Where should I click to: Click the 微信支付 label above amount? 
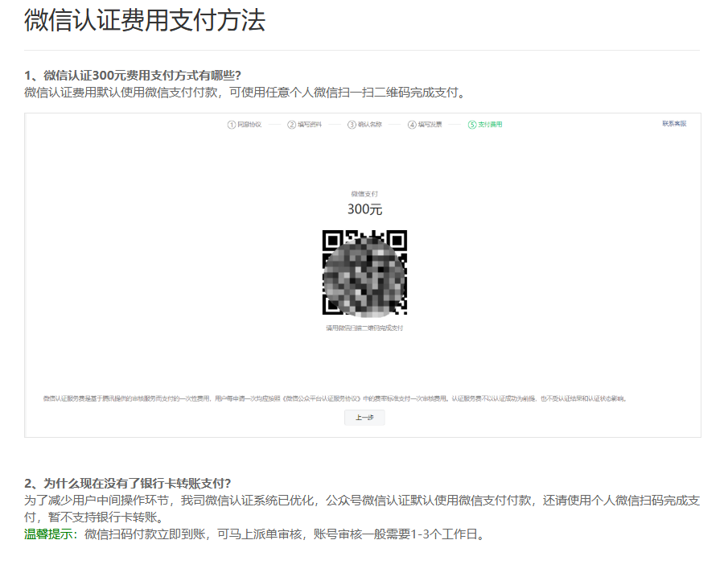(364, 194)
